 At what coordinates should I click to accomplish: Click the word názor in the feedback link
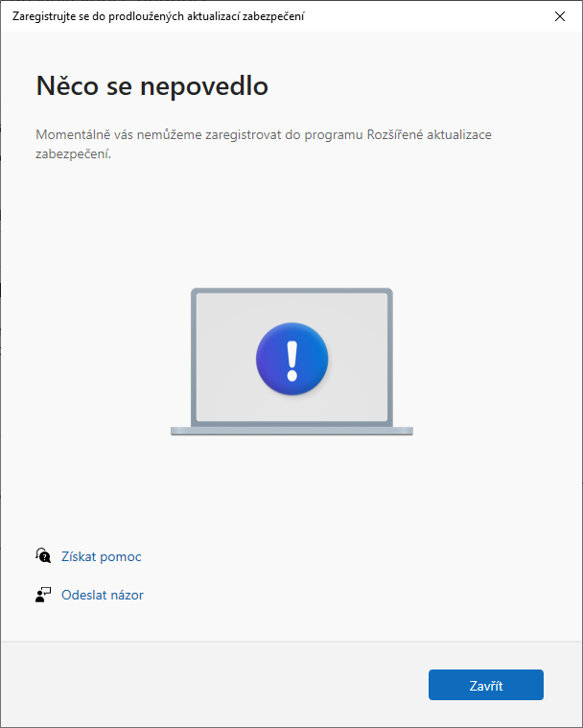coord(126,595)
